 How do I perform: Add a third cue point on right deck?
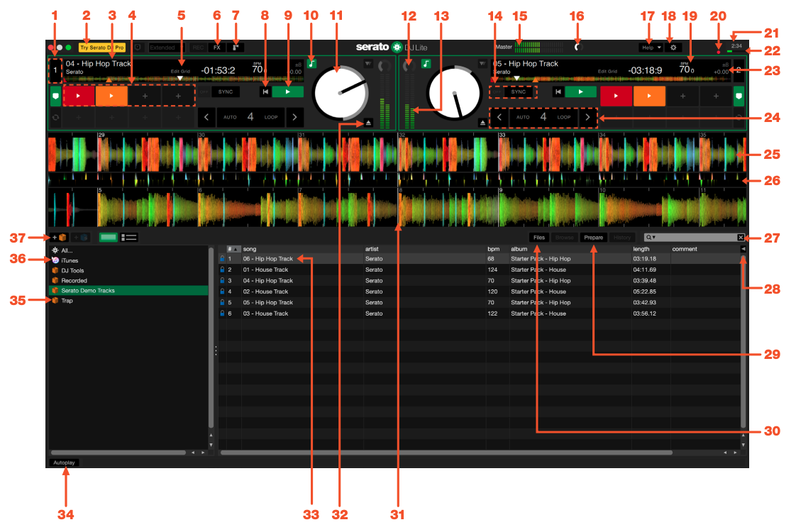(x=682, y=96)
